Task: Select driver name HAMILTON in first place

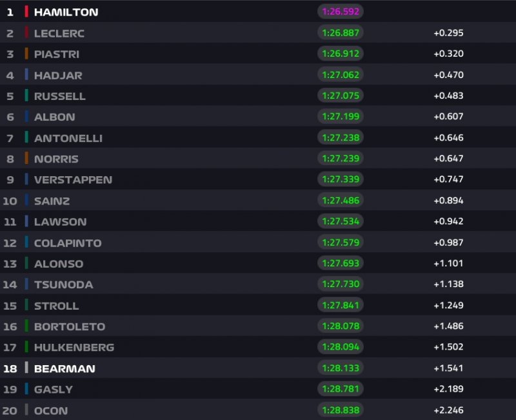Action: click(x=66, y=12)
